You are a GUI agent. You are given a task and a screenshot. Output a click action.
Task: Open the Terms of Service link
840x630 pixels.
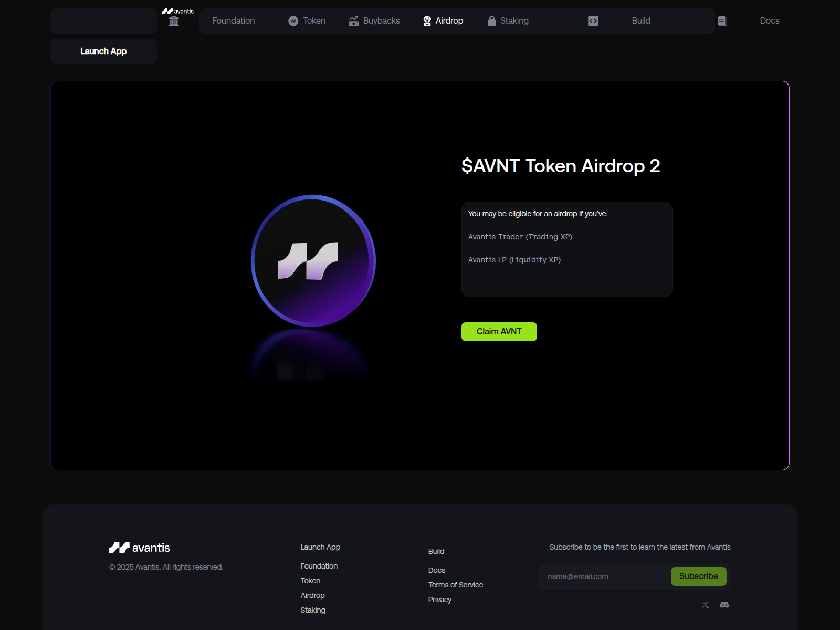[455, 584]
